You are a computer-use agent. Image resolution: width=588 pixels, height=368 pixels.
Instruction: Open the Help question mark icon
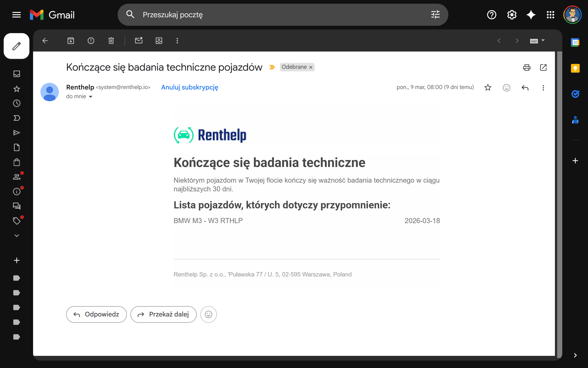[492, 15]
